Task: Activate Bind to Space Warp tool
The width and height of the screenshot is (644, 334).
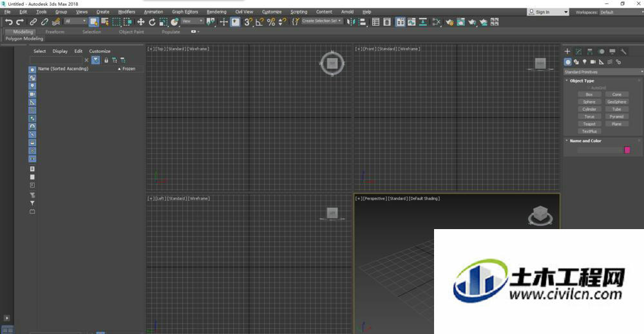Action: 56,22
